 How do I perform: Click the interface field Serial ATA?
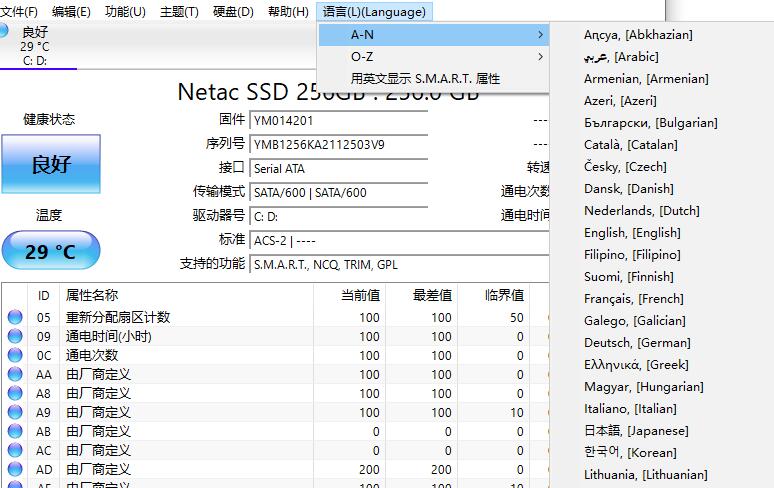(339, 169)
